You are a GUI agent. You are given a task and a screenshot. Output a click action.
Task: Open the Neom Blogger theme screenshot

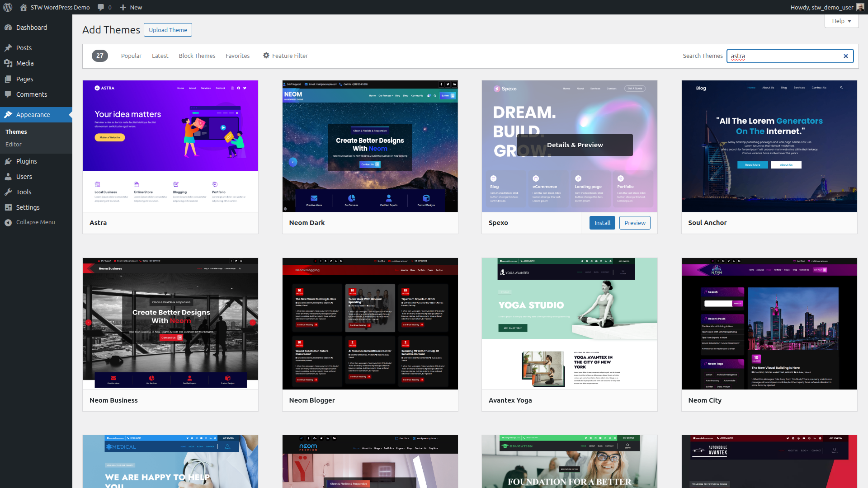(370, 324)
